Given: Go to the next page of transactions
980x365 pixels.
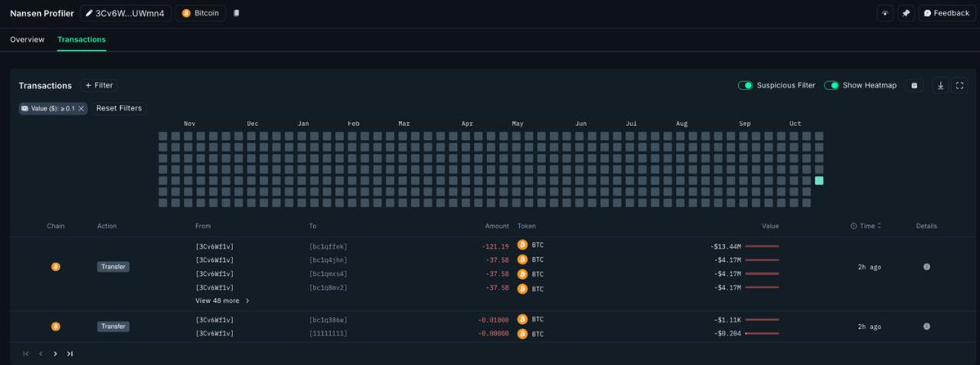Looking at the screenshot, I should 55,354.
